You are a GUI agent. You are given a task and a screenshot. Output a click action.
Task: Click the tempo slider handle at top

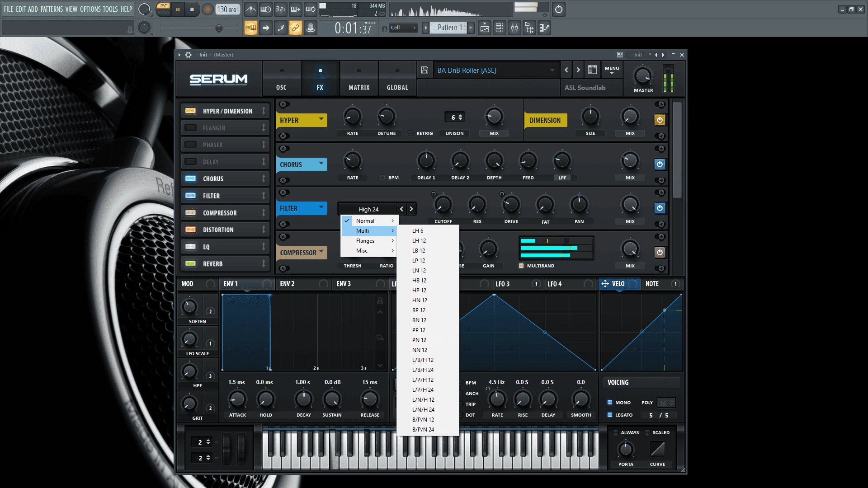pyautogui.click(x=219, y=28)
